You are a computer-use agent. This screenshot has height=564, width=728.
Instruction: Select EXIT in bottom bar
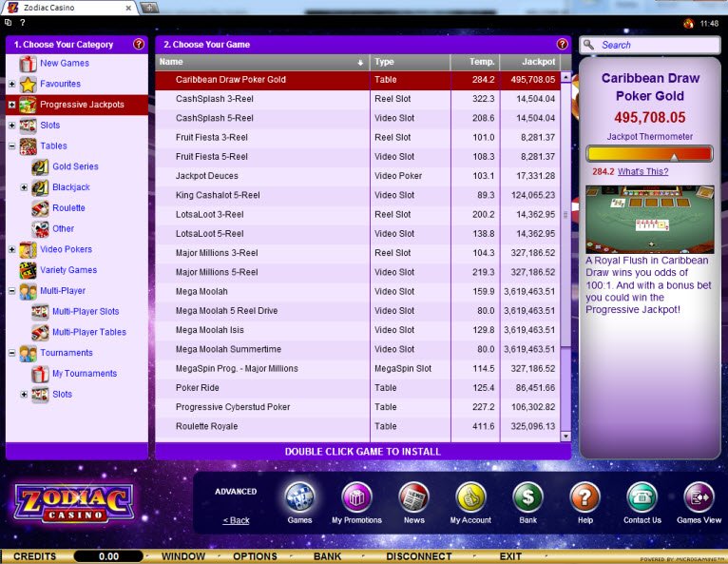tap(510, 556)
